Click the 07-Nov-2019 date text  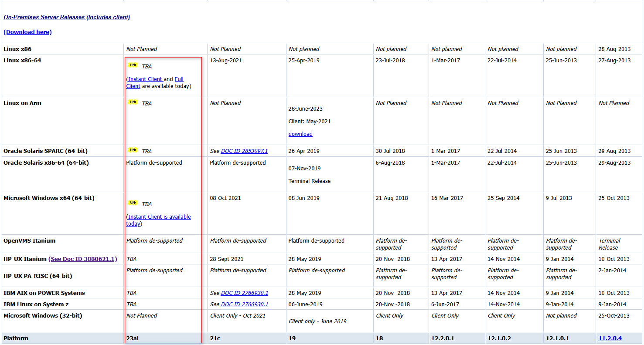[304, 169]
